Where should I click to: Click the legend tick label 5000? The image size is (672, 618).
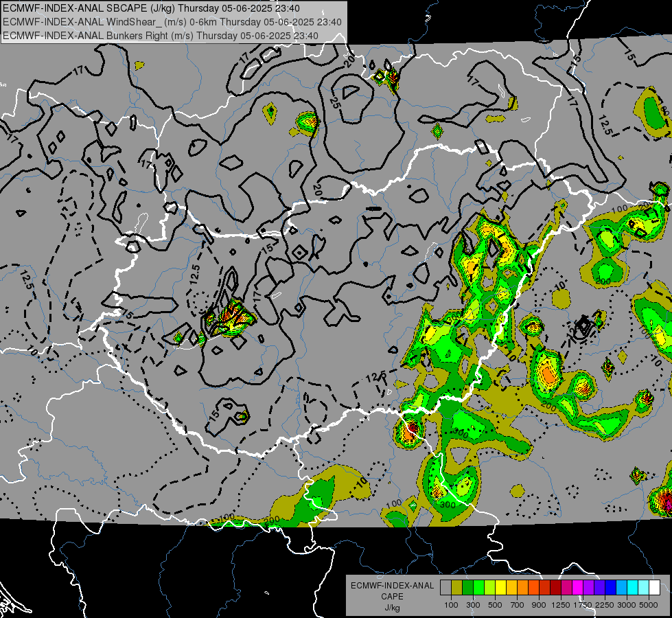pos(649,605)
